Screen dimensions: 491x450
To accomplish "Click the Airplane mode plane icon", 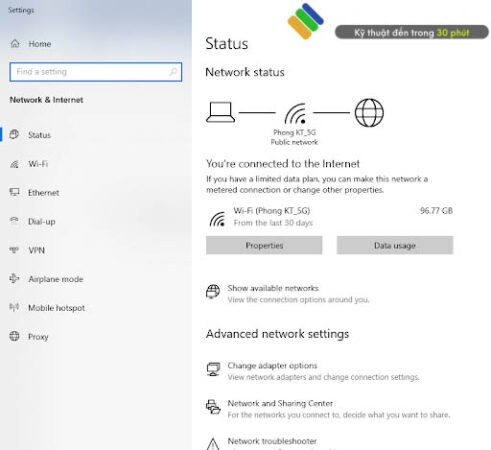I will click(x=14, y=278).
